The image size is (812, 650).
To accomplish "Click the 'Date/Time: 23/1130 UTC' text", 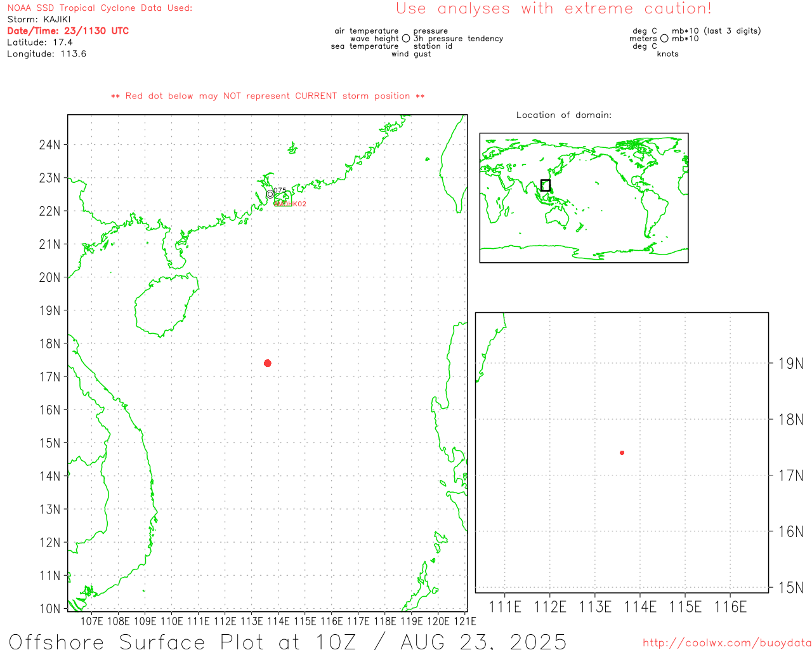I will [x=68, y=31].
